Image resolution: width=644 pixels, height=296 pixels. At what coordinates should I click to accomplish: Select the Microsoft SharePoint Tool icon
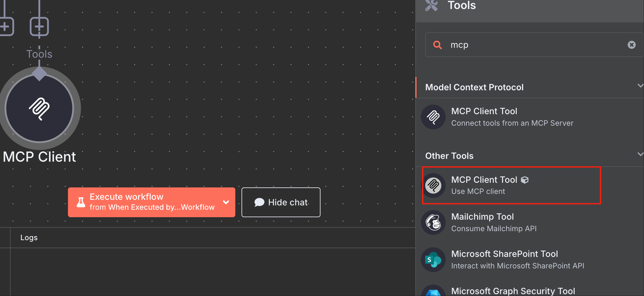(433, 260)
